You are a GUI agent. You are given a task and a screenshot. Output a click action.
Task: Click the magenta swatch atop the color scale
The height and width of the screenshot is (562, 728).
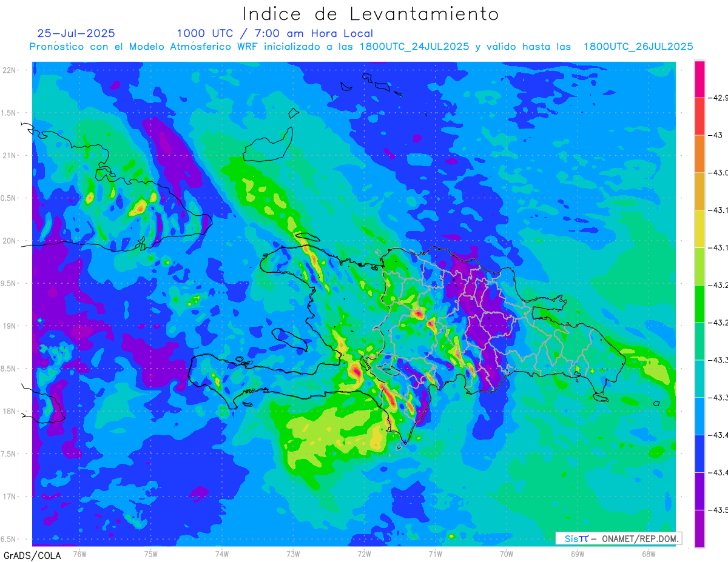click(x=699, y=79)
